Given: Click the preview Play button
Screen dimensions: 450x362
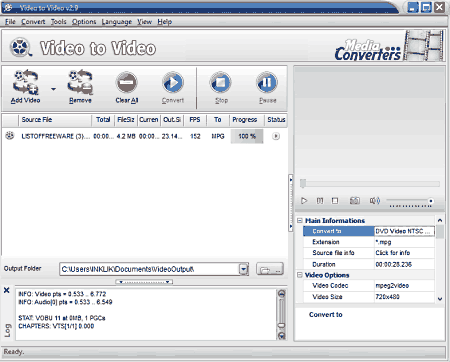Looking at the screenshot, I should click(x=304, y=201).
